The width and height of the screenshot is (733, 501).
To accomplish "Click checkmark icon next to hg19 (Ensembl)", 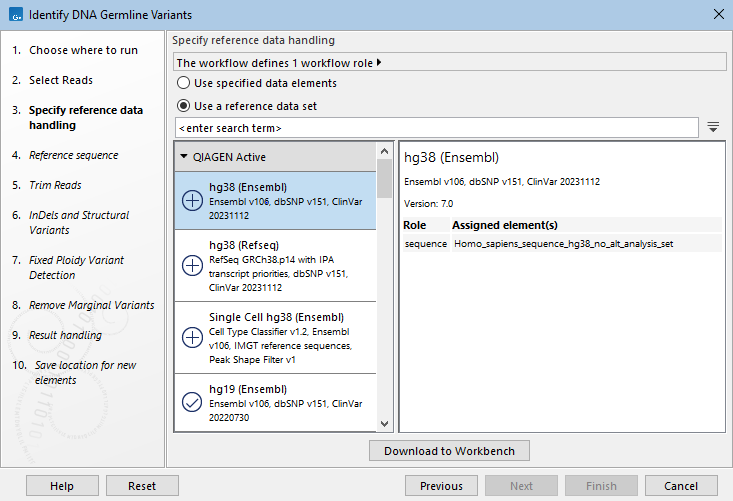I will pyautogui.click(x=192, y=402).
